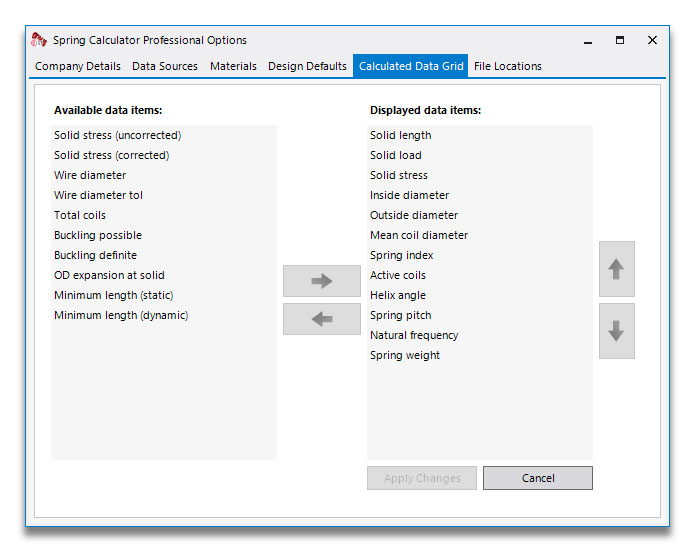Switch to the File Locations tab
This screenshot has width=695, height=552.
(x=508, y=66)
